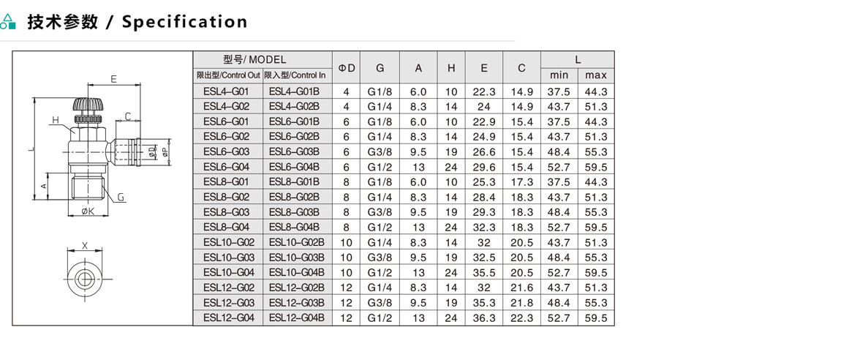
Task: Click the ØP label on the diagram
Action: [x=165, y=151]
